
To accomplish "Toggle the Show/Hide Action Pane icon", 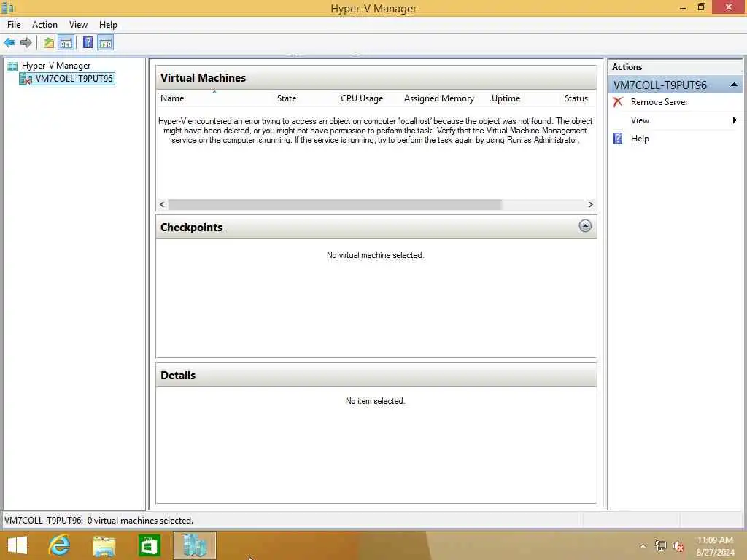I will click(x=106, y=43).
